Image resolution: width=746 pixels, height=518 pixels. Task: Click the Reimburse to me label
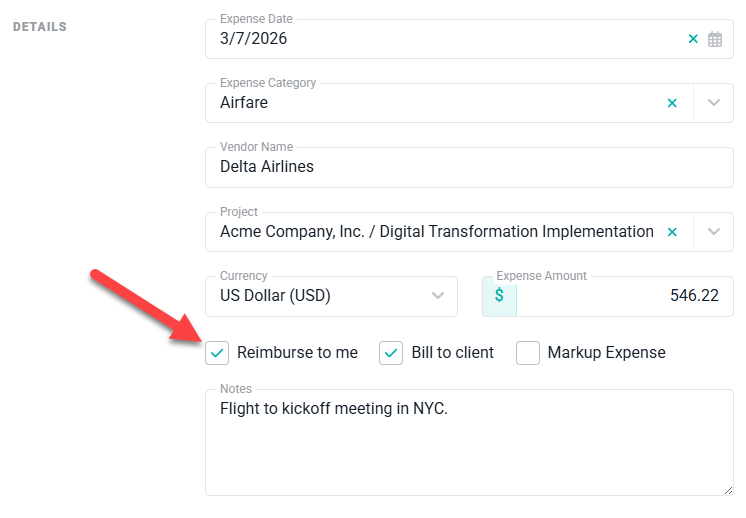(297, 353)
